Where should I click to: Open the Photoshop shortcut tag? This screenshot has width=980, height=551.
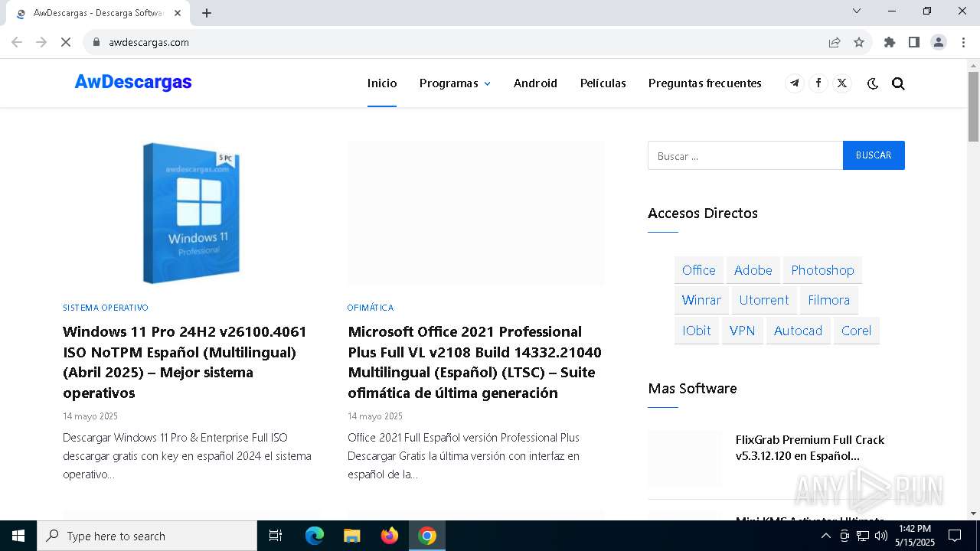pyautogui.click(x=822, y=270)
